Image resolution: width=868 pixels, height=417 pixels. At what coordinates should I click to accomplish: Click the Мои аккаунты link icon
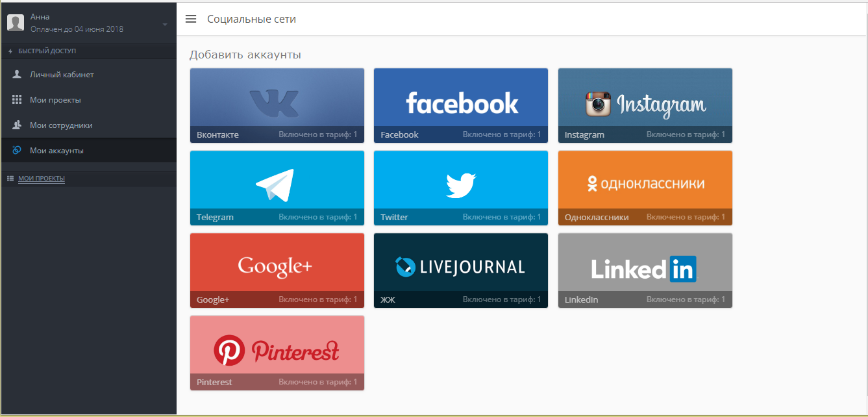17,150
